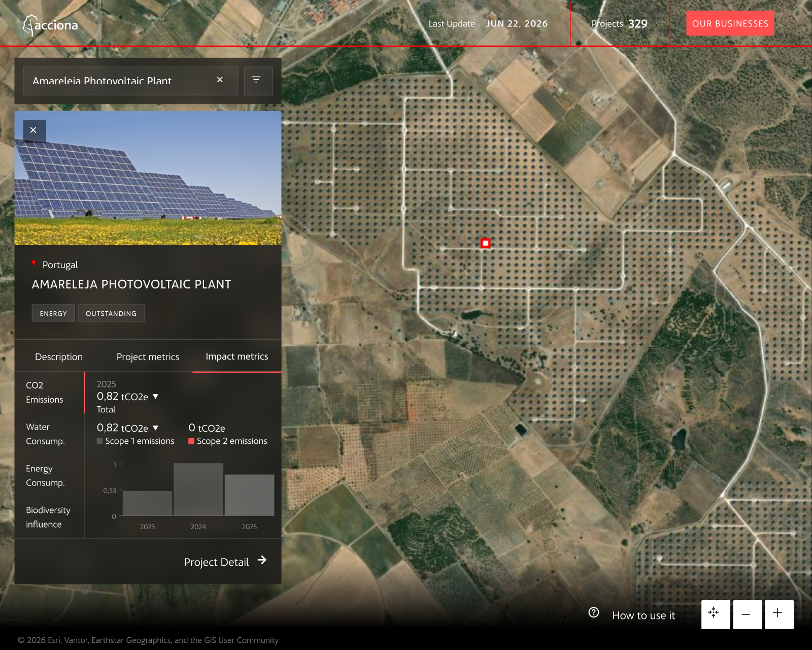812x650 pixels.
Task: Select the Impact metrics tab
Action: (x=237, y=356)
